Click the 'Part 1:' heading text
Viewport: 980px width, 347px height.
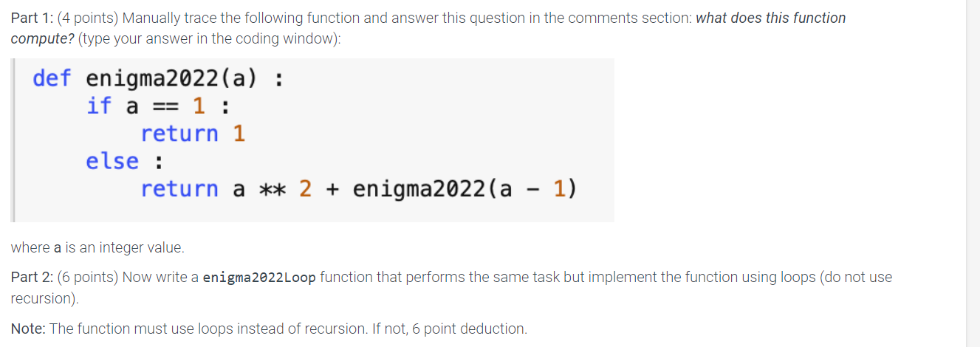pos(31,18)
